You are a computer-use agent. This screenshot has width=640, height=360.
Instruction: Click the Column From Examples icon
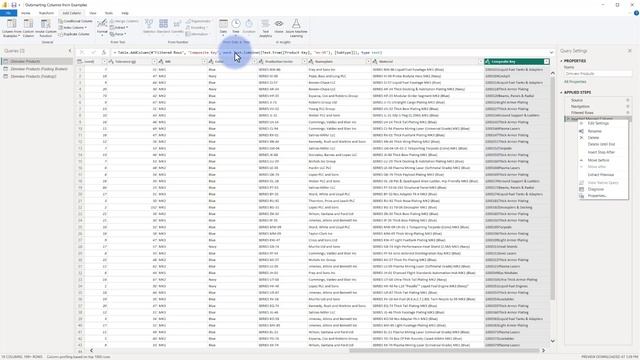pos(11,24)
